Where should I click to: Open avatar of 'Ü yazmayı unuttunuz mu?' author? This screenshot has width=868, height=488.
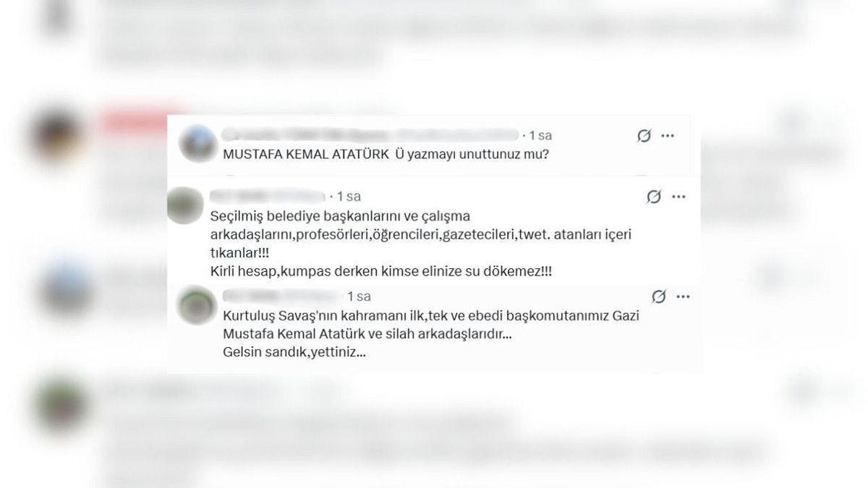pyautogui.click(x=197, y=142)
